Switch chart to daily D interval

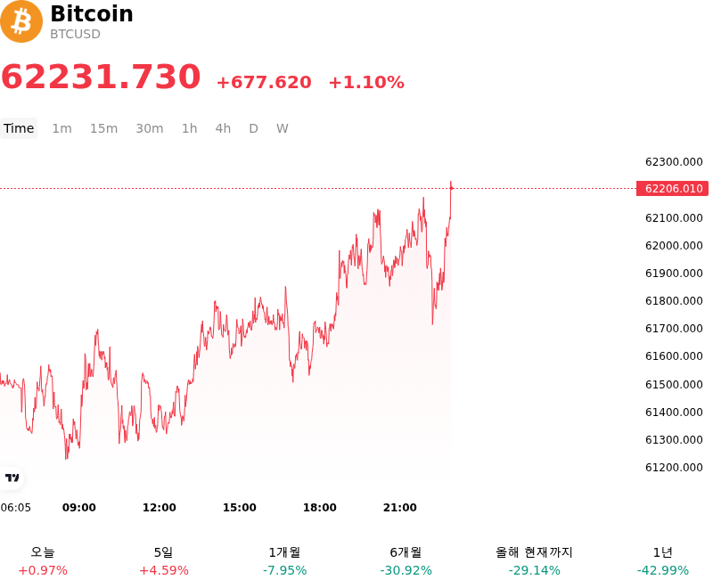coord(253,128)
